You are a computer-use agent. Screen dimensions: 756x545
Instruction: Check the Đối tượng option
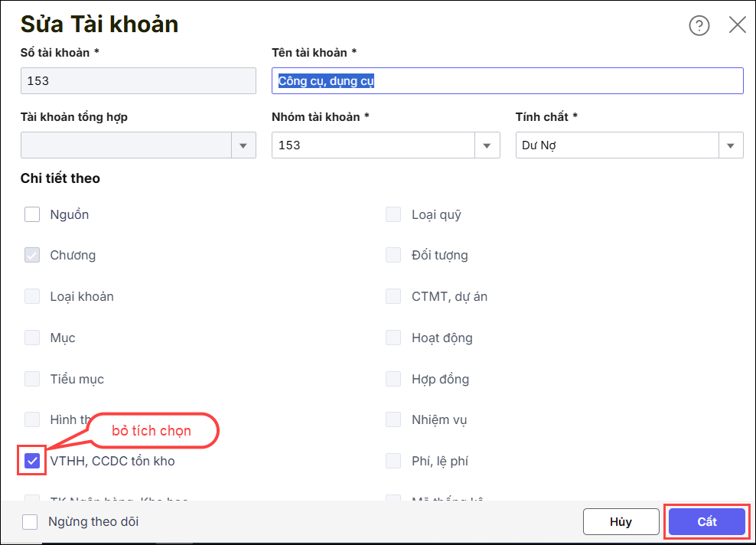(393, 255)
